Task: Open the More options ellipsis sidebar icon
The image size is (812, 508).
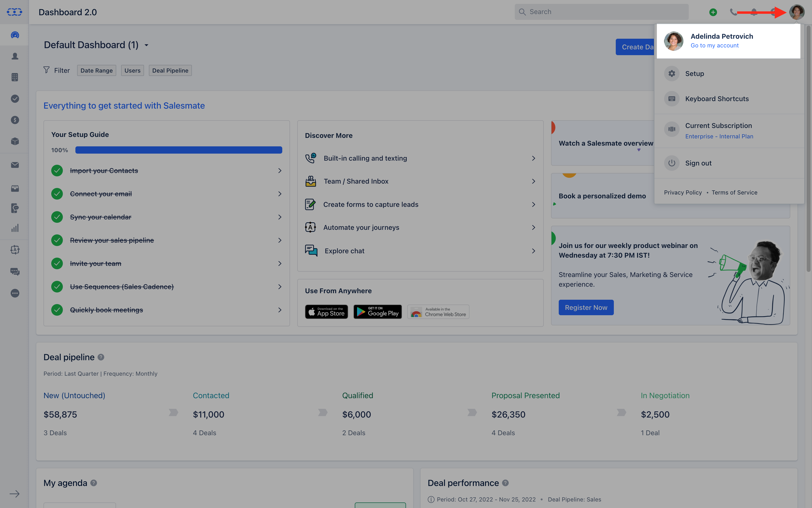Action: 15,293
